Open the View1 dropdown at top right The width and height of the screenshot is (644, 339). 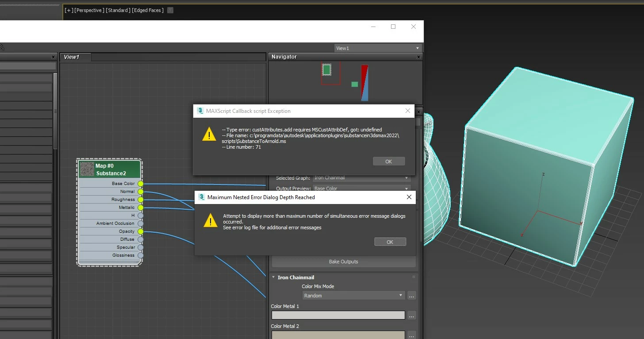click(377, 48)
